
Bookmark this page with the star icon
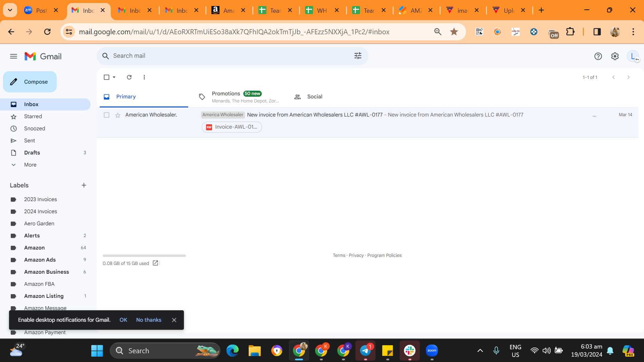point(454,32)
